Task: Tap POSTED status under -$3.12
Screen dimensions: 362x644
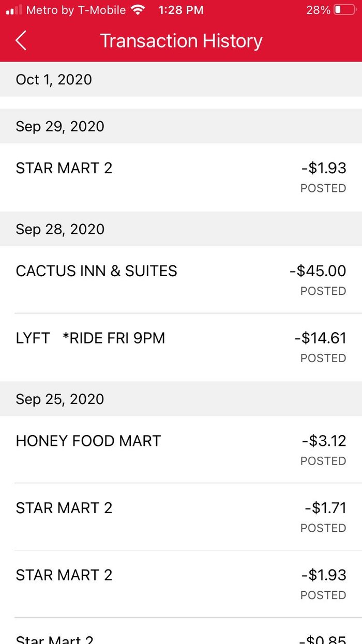Action: click(323, 461)
